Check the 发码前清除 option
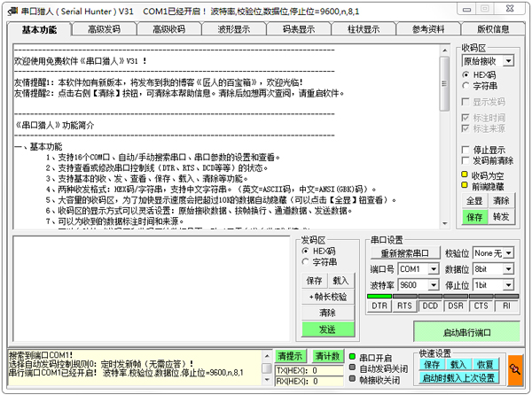This screenshot has width=532, height=395. point(466,160)
